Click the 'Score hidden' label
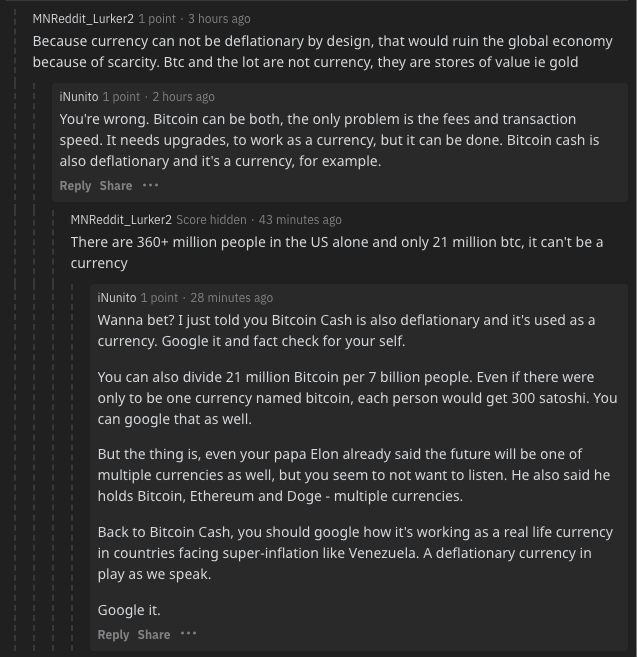Image resolution: width=637 pixels, height=657 pixels. point(211,220)
